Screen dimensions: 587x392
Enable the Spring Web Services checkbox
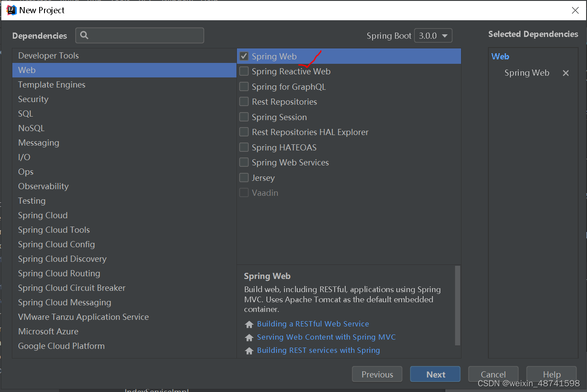[x=244, y=162]
